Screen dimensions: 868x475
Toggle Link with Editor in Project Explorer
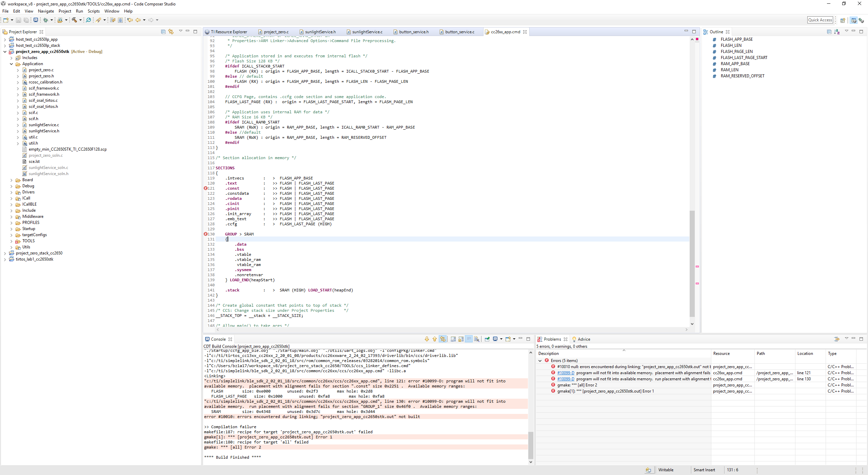coord(171,32)
